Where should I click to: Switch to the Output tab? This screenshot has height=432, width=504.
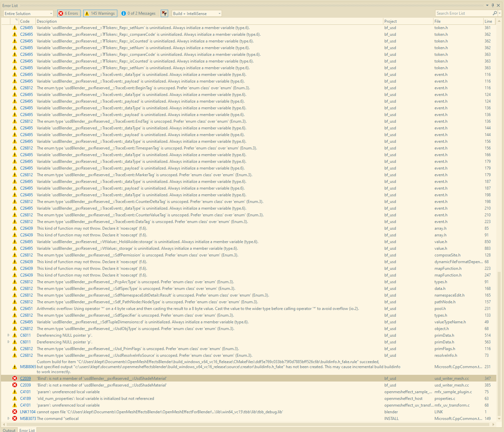pos(9,430)
